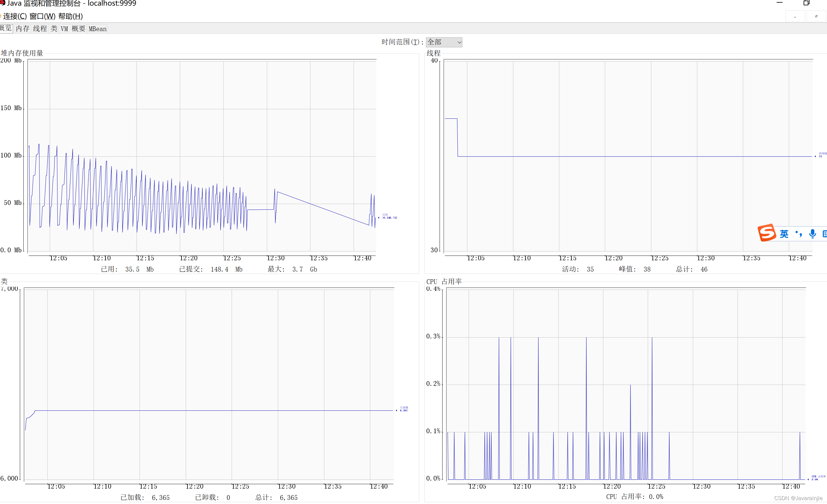Screen dimensions: 827x504
Task: Click the CPU 占用率 chart panel title
Action: [x=444, y=282]
